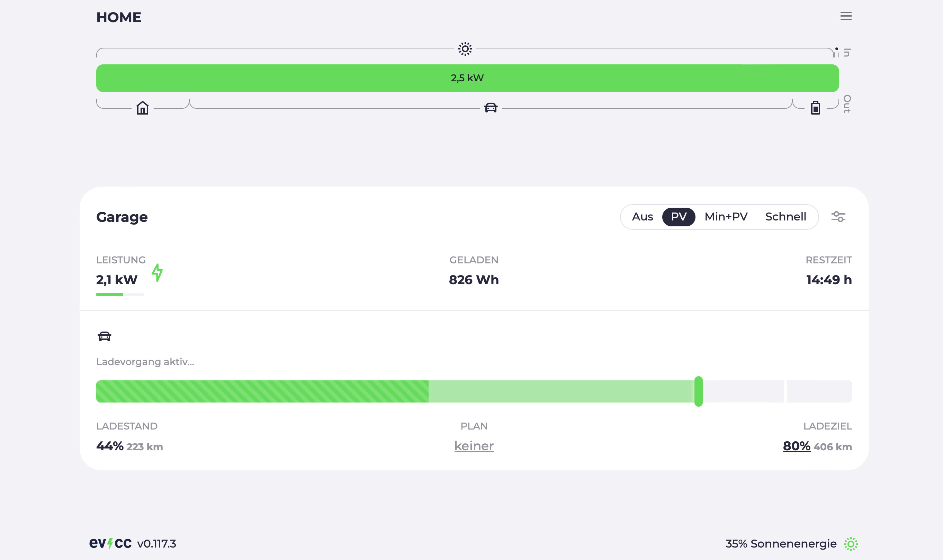
Task: Select the Min+PV charging mode
Action: point(726,217)
